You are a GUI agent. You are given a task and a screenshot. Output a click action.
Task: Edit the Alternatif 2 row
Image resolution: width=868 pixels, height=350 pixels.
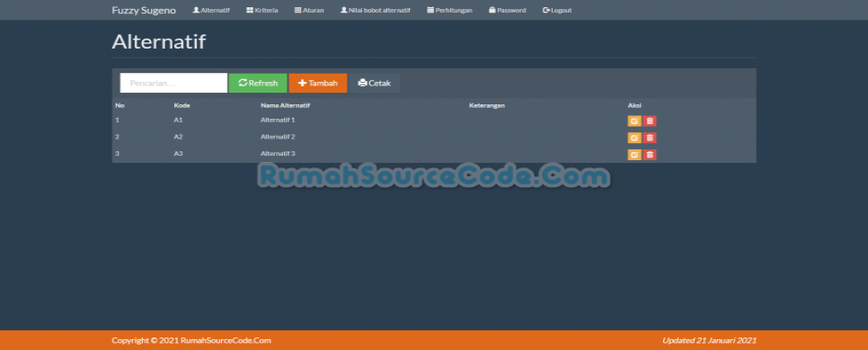point(634,138)
